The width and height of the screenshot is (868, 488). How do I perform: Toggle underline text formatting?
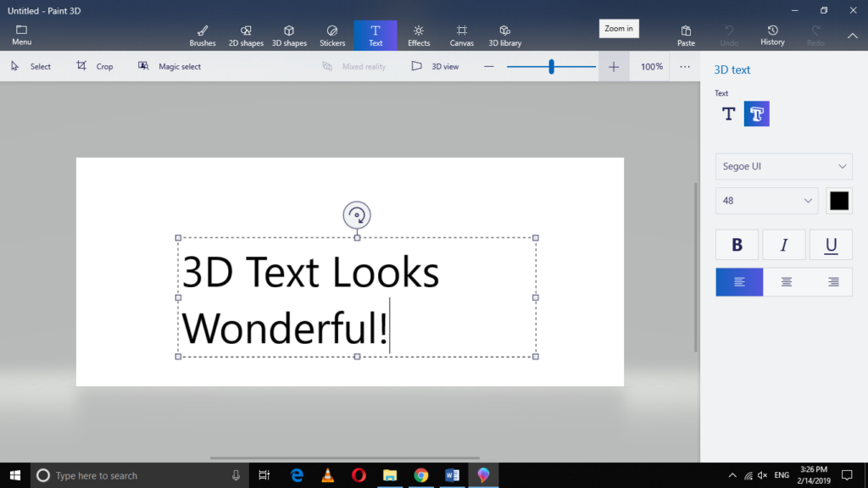(x=831, y=245)
